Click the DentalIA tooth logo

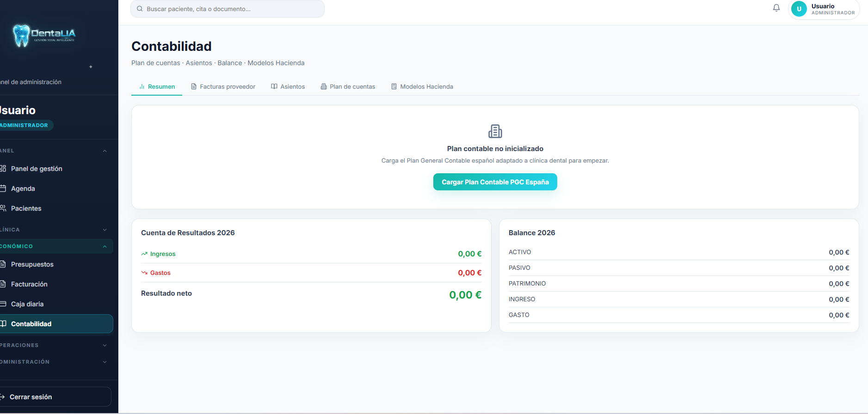pos(21,36)
